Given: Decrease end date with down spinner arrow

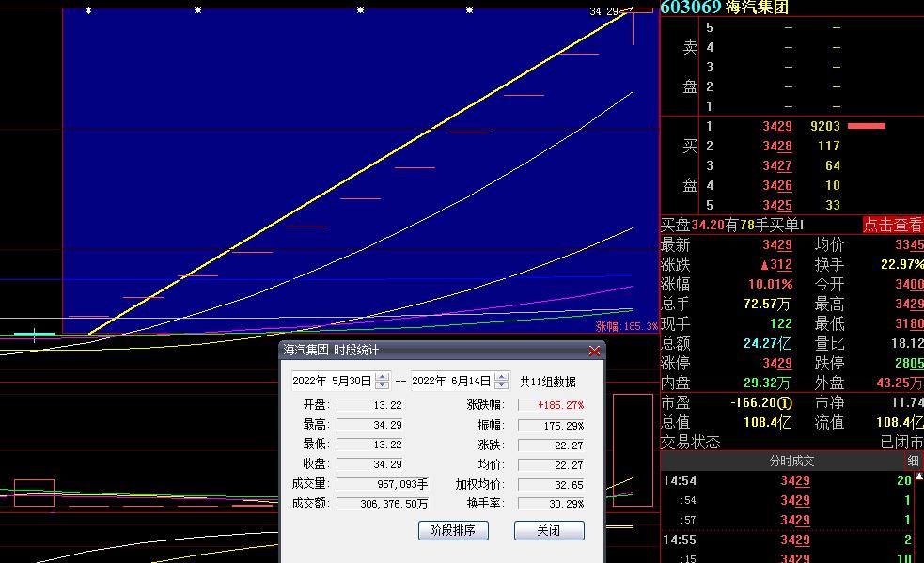Looking at the screenshot, I should click(x=501, y=385).
